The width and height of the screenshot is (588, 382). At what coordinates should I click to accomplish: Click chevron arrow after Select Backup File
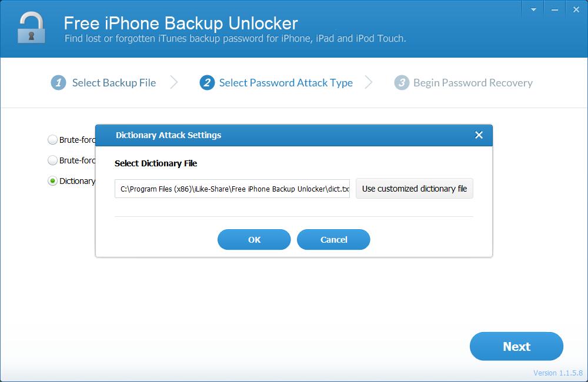point(173,82)
